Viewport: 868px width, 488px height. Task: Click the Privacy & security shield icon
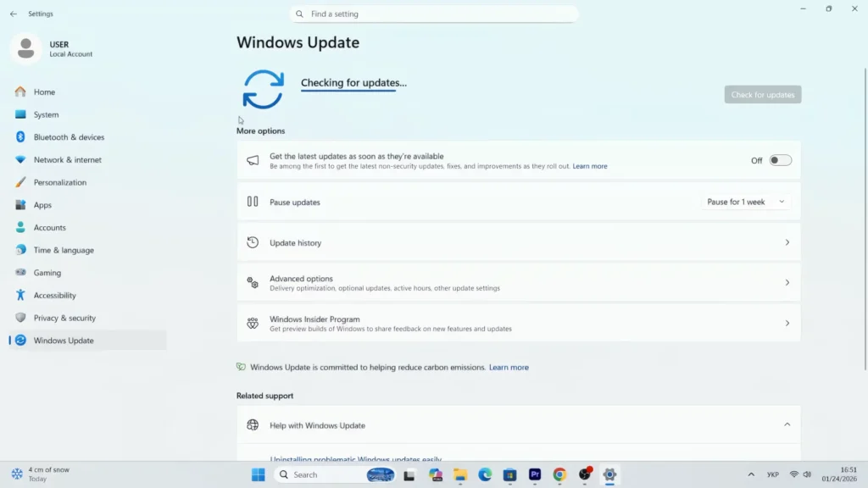[20, 318]
